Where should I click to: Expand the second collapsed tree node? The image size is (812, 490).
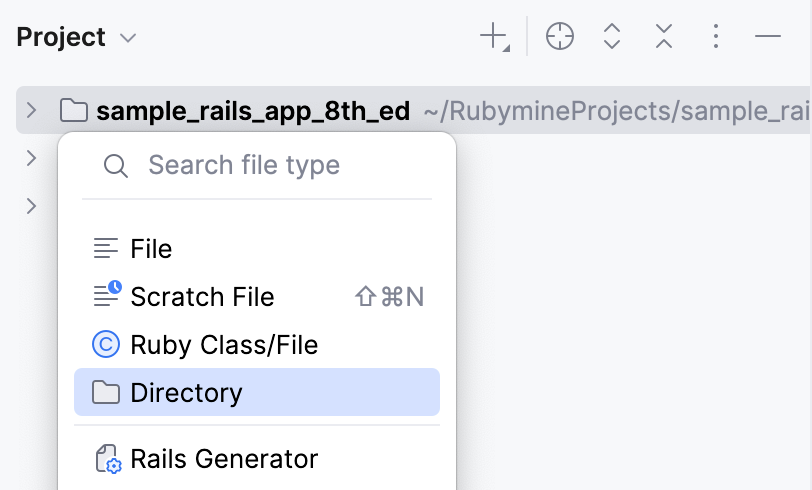[31, 158]
